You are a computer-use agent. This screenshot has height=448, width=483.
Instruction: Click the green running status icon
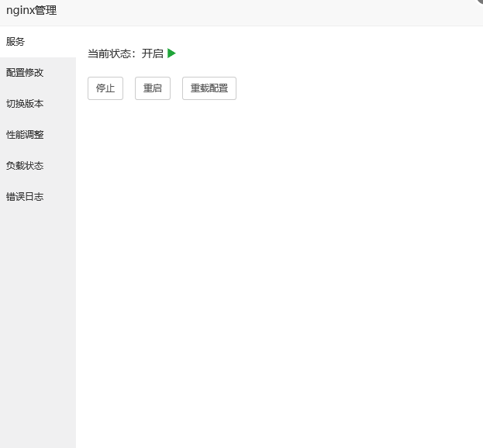[171, 53]
